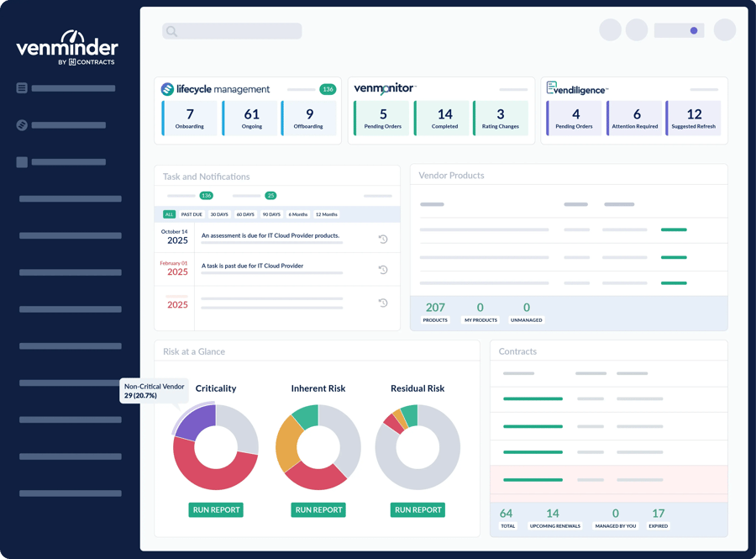756x559 pixels.
Task: Click the purple Criticality donut segment
Action: click(194, 424)
